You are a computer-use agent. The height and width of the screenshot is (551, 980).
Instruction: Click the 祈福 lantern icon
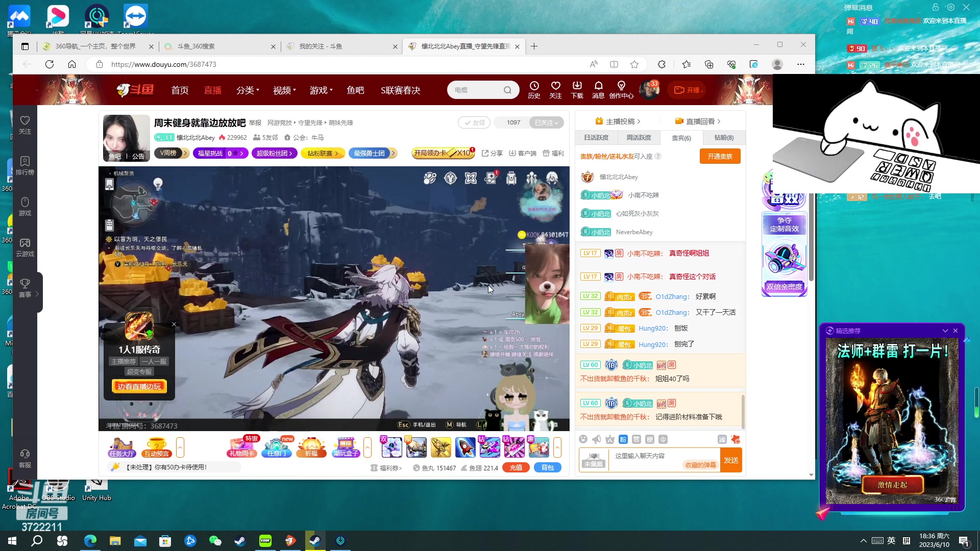point(311,447)
